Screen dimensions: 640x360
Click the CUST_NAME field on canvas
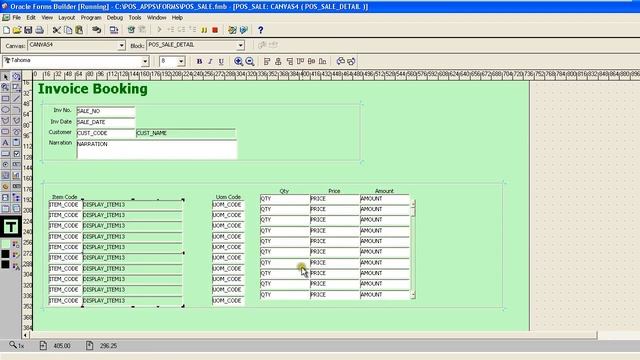point(186,133)
